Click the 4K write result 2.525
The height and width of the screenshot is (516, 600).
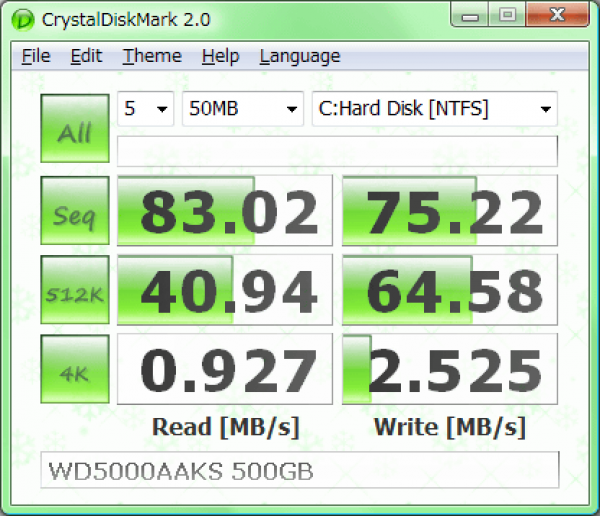[x=450, y=369]
